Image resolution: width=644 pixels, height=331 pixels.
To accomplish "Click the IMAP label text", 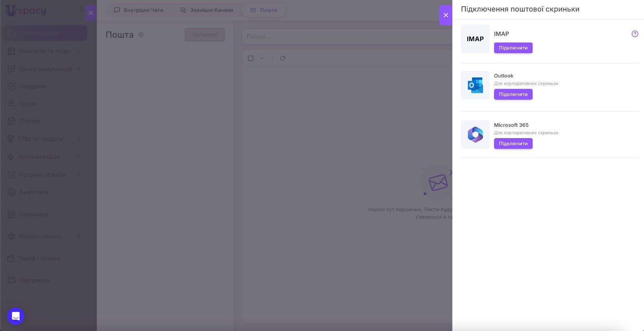I will pyautogui.click(x=502, y=34).
